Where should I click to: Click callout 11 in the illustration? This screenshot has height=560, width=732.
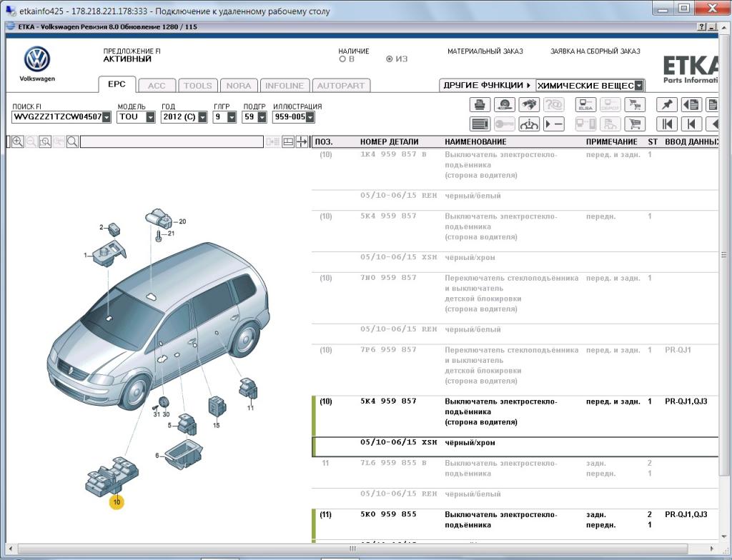tap(250, 407)
